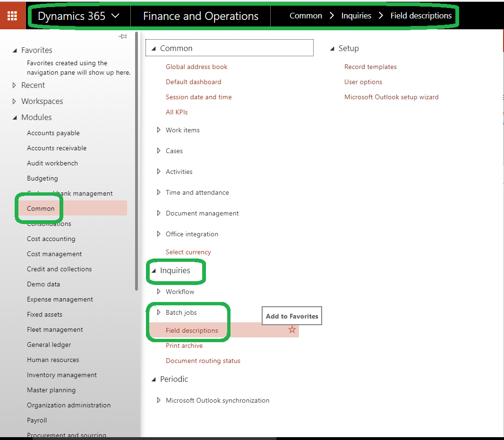Select the Common module
504x440 pixels.
click(41, 209)
